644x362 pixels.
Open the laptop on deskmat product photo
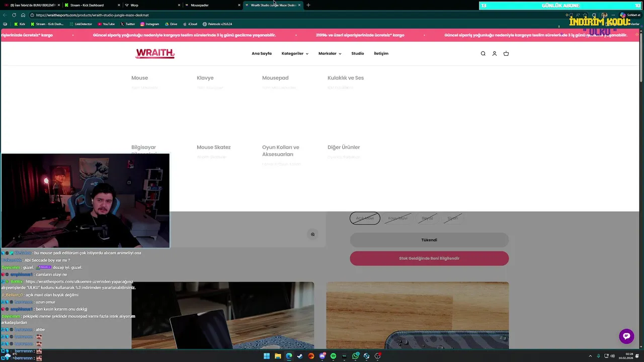[223, 315]
